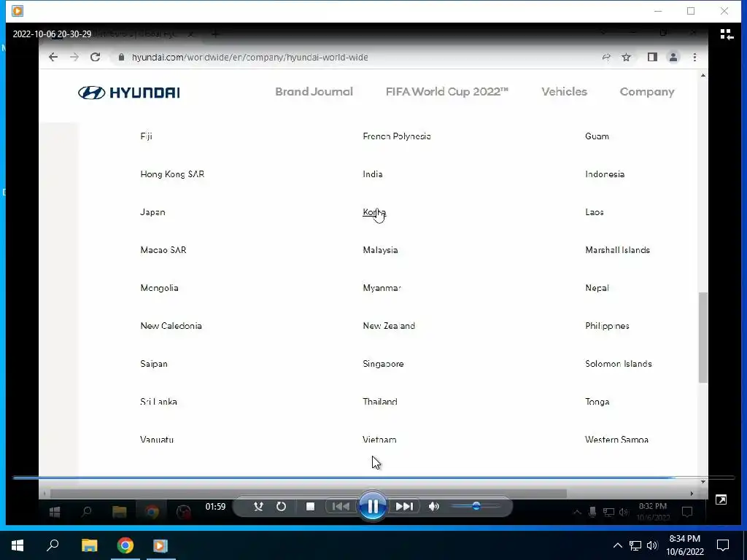The image size is (747, 560).
Task: Click the scroll-up arrow of page scrollbar
Action: coord(703,75)
